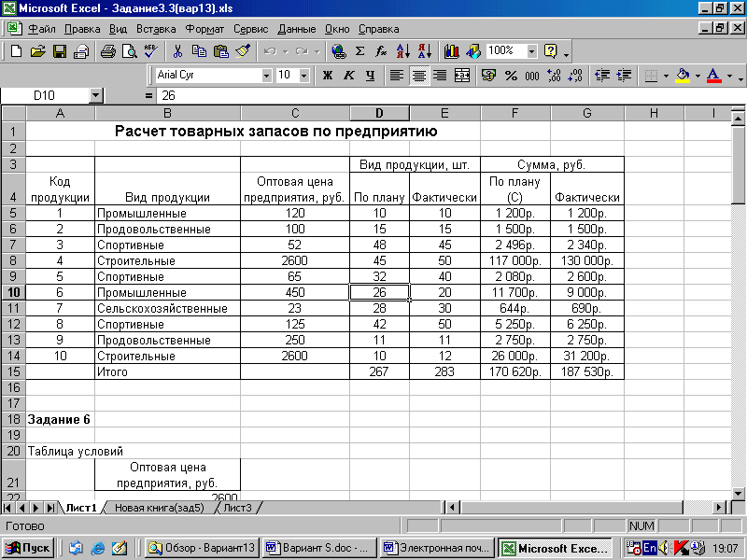
Task: Sort descending Z to A icon
Action: pos(425,51)
